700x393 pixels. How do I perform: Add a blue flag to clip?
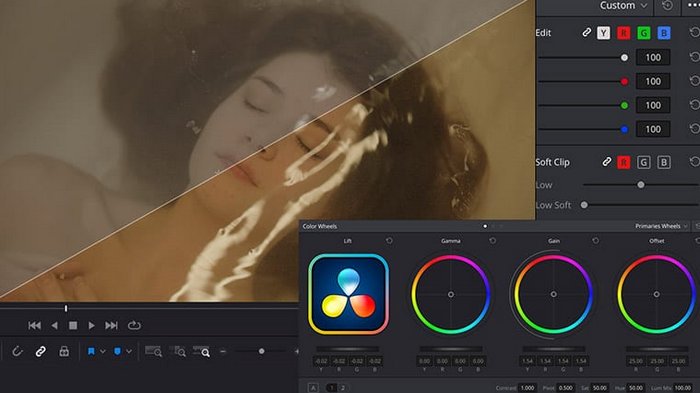(91, 351)
